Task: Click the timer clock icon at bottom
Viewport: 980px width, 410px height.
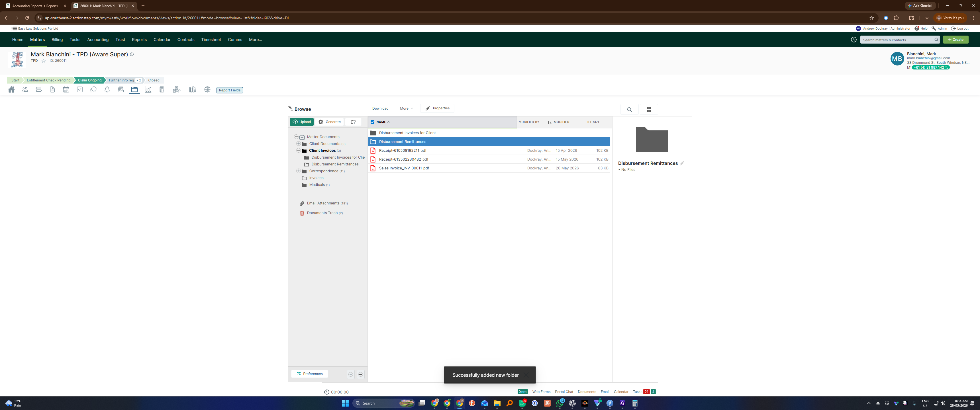Action: pyautogui.click(x=326, y=392)
